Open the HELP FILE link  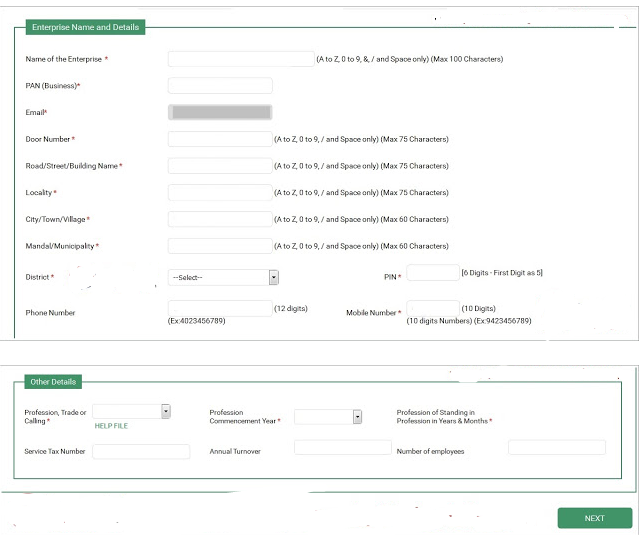(111, 426)
